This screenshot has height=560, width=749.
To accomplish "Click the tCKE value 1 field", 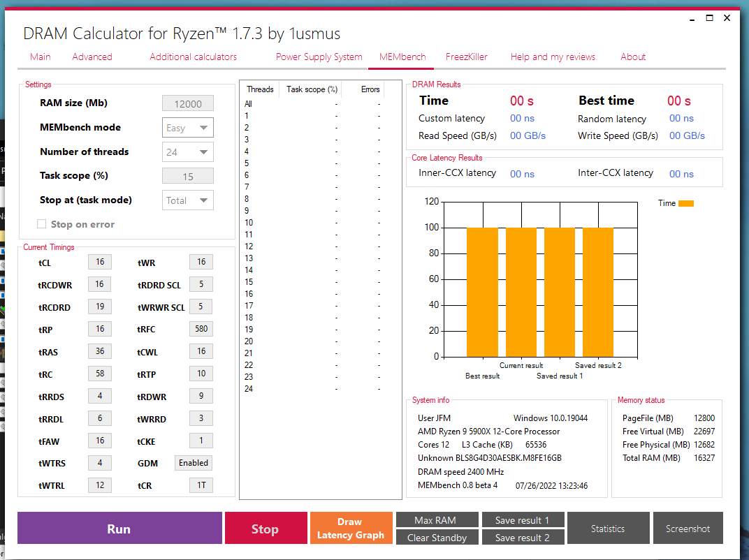I will pos(201,440).
